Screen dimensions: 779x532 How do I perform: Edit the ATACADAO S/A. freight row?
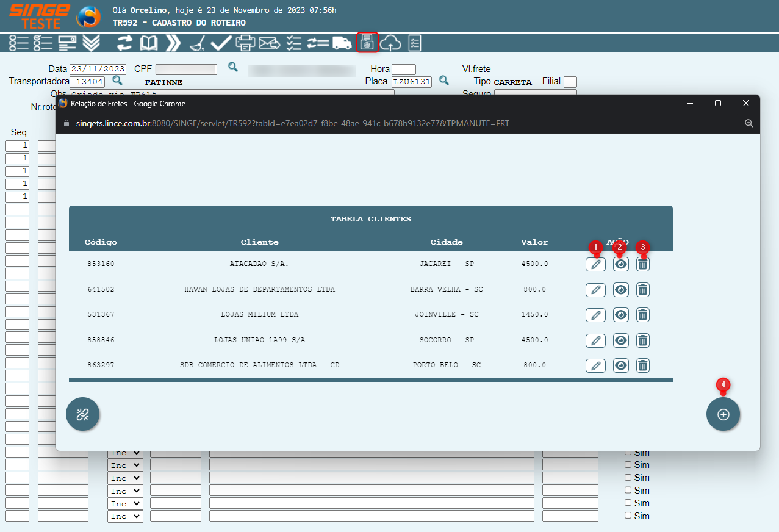(595, 264)
